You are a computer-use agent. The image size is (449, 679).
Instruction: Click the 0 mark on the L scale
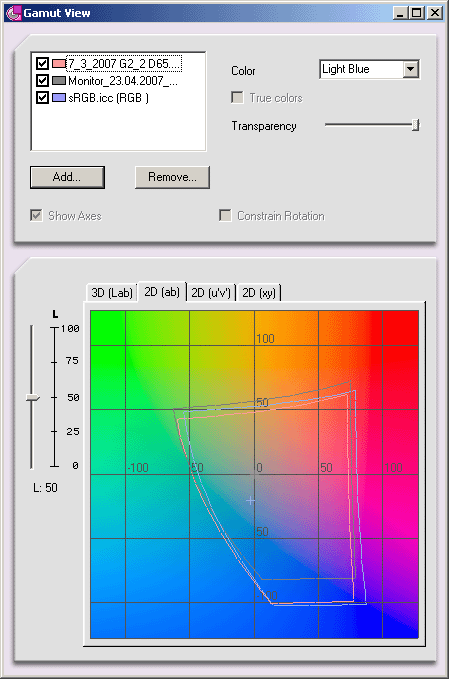click(x=75, y=466)
